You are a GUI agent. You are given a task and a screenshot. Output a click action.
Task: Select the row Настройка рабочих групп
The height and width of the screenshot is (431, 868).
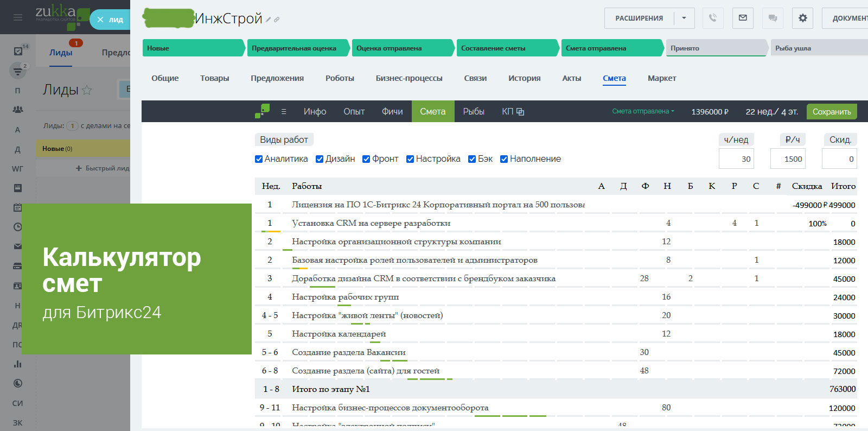[556, 297]
